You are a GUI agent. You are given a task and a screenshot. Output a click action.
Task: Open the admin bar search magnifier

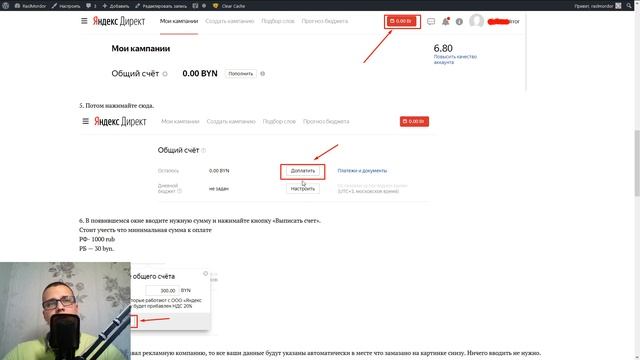629,6
